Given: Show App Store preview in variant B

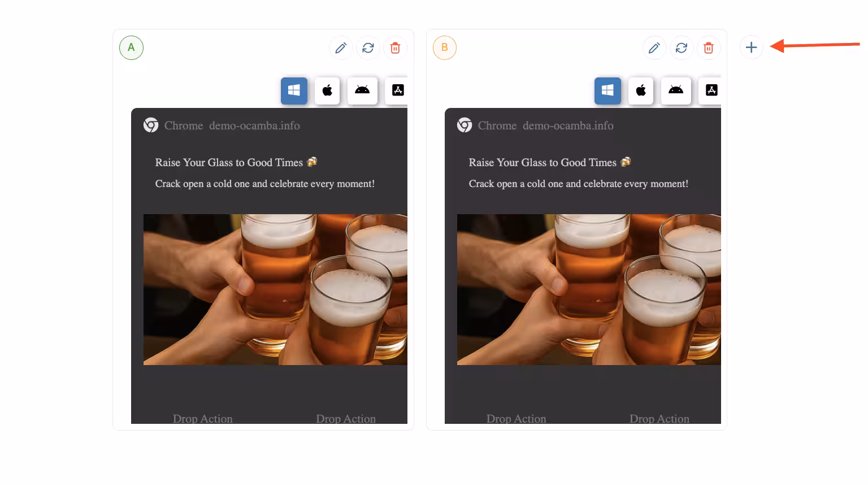Looking at the screenshot, I should click(x=711, y=90).
